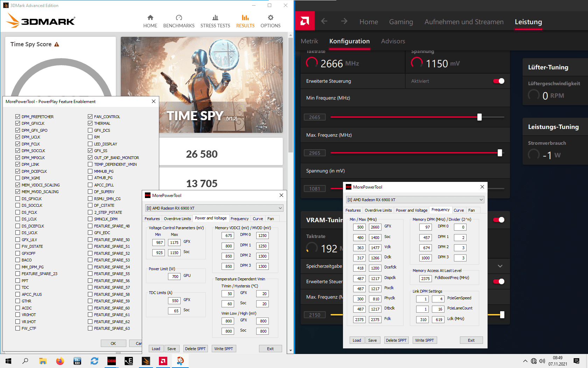Click OK in PowerPlay Feature Enablement dialog
The width and height of the screenshot is (588, 368).
click(113, 343)
